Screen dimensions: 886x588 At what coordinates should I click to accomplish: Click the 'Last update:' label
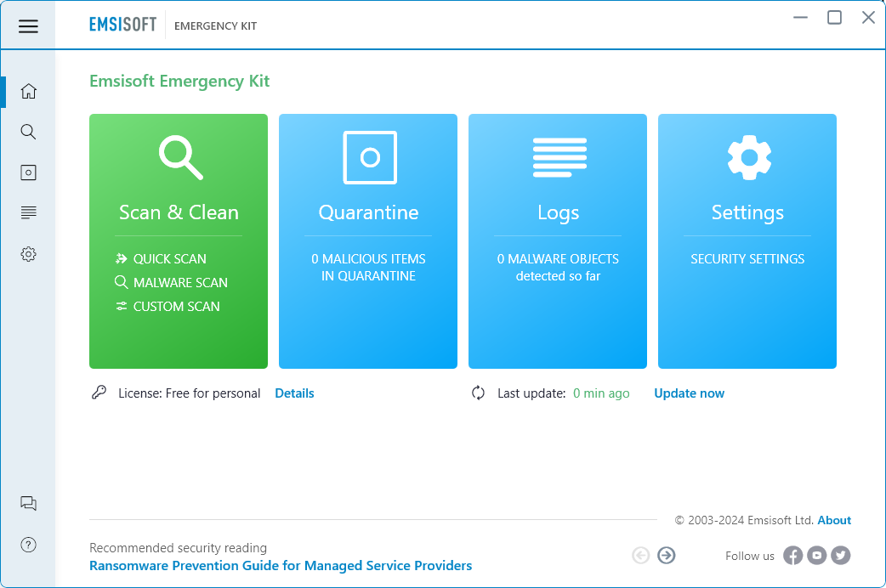pyautogui.click(x=531, y=393)
